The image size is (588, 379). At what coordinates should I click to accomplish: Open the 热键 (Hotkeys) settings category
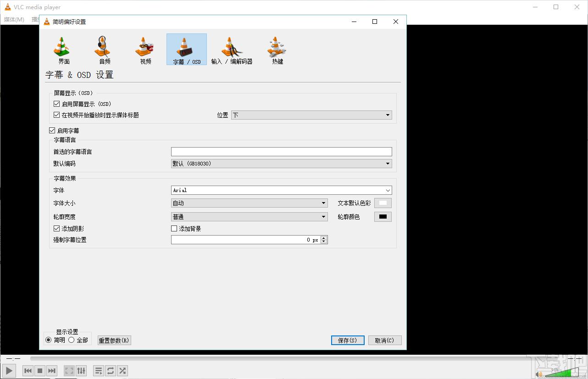(x=277, y=50)
